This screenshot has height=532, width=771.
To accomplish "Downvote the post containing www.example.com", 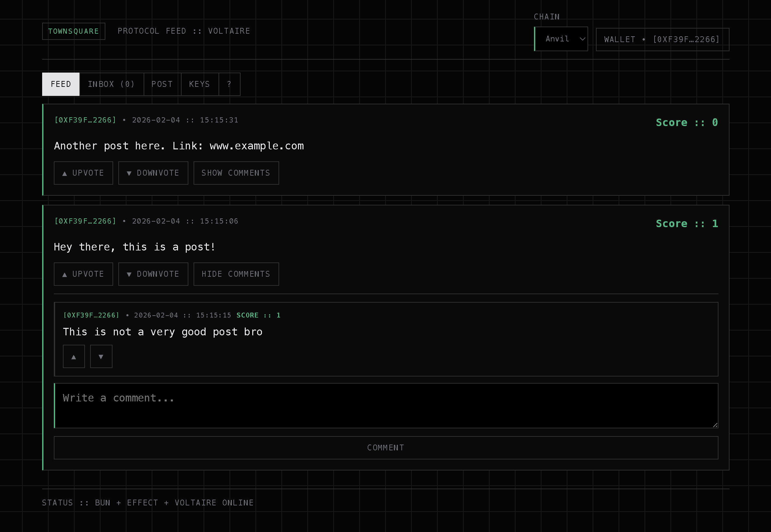I will point(153,173).
